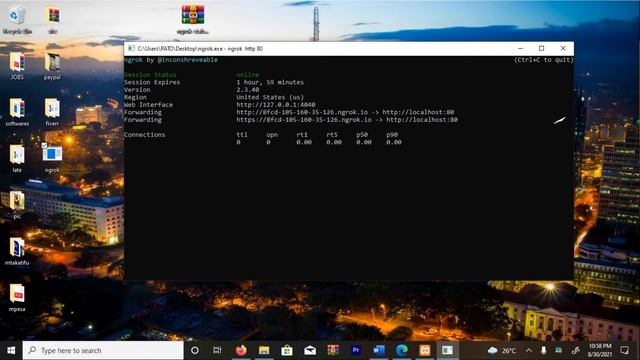
Task: Open the Windows Start menu
Action: tap(11, 350)
